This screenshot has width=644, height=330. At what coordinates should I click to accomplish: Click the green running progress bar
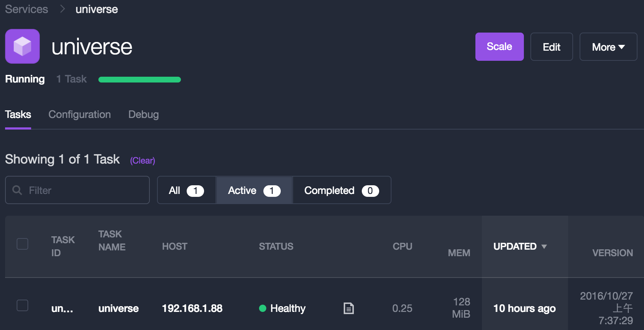pos(140,80)
